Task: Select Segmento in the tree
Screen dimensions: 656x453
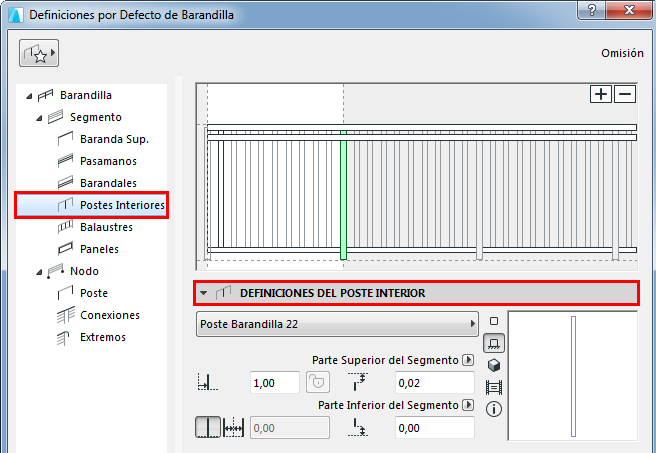Action: point(96,117)
